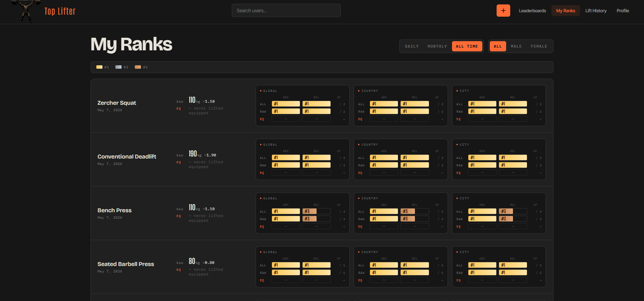Click the ×1.90 bodyweight multiplier
This screenshot has height=301, width=644.
pyautogui.click(x=210, y=155)
